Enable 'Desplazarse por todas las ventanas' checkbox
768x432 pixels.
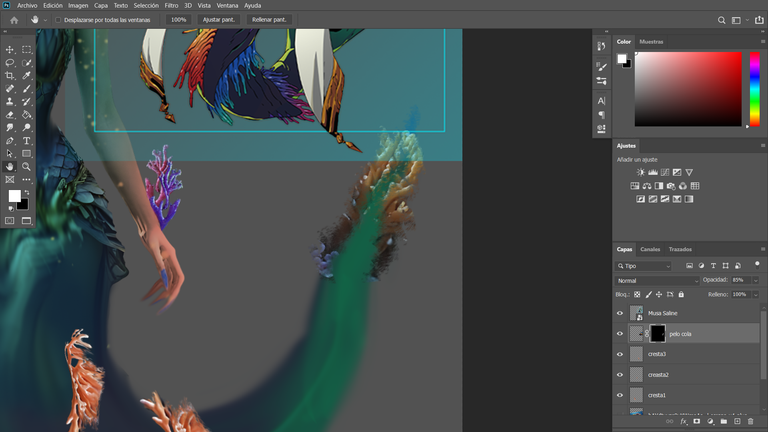click(x=58, y=20)
